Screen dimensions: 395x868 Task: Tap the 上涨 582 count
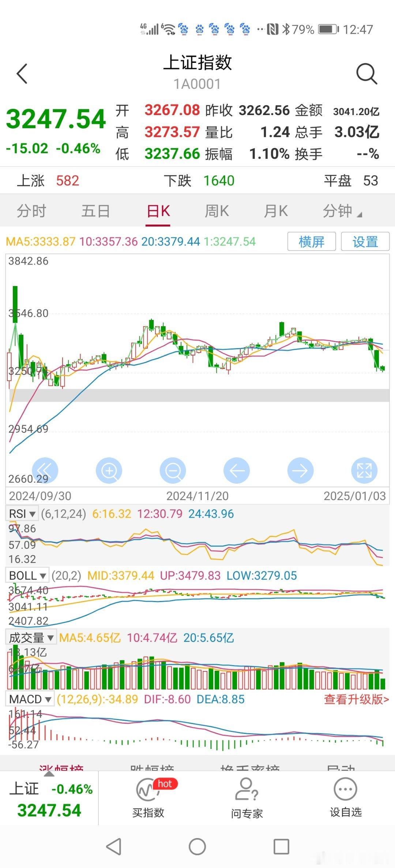[48, 180]
